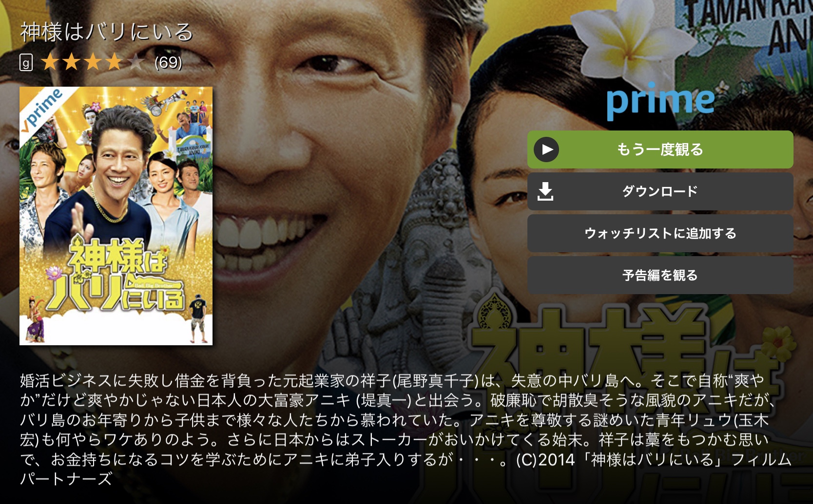Click the movie synopsis text

point(406,429)
